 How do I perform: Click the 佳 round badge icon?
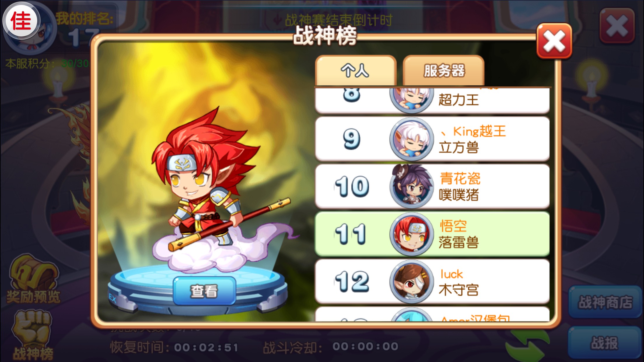[x=21, y=21]
